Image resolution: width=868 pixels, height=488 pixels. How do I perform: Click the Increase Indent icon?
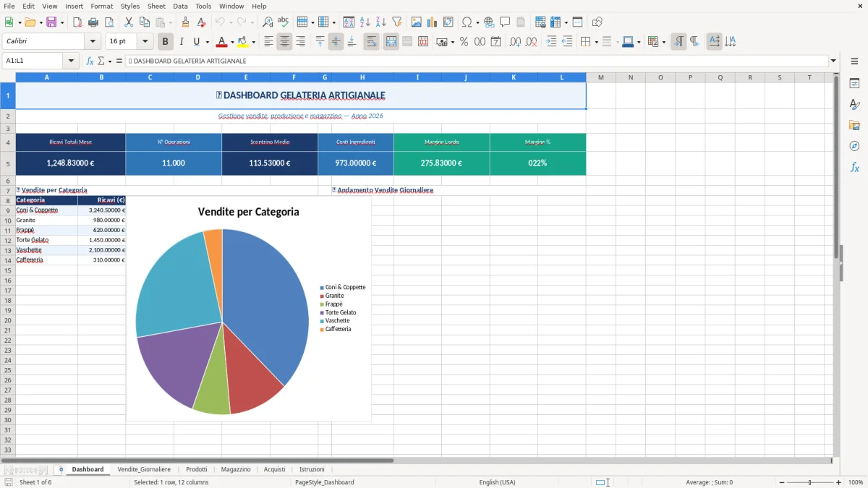click(x=551, y=42)
